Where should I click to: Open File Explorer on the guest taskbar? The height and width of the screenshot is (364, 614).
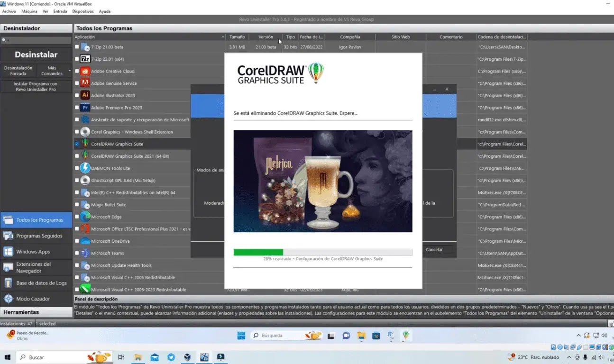361,336
